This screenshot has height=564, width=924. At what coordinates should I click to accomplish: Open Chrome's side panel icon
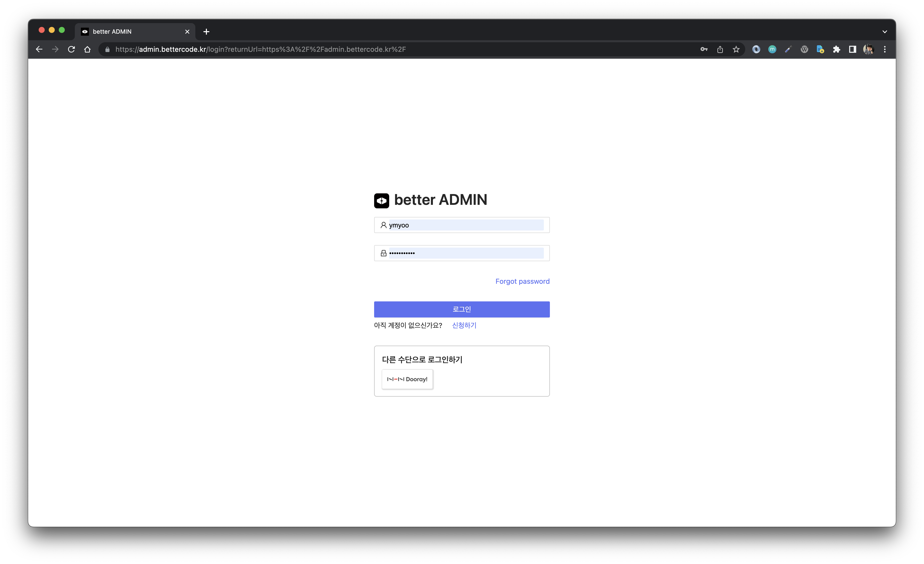pyautogui.click(x=852, y=49)
